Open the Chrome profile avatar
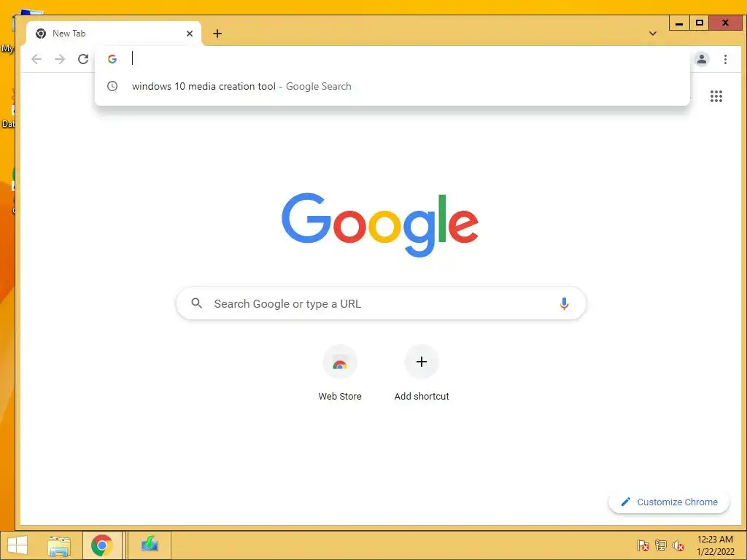 pos(701,59)
